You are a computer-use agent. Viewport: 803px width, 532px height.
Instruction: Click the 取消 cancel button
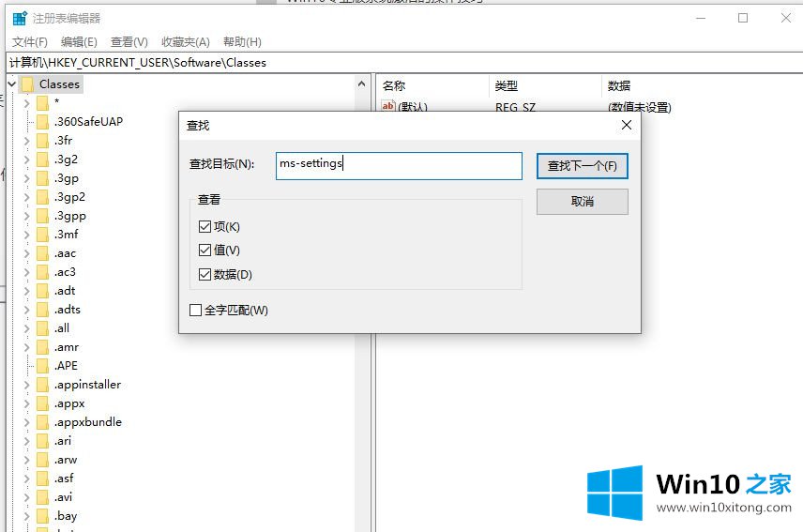(x=583, y=202)
